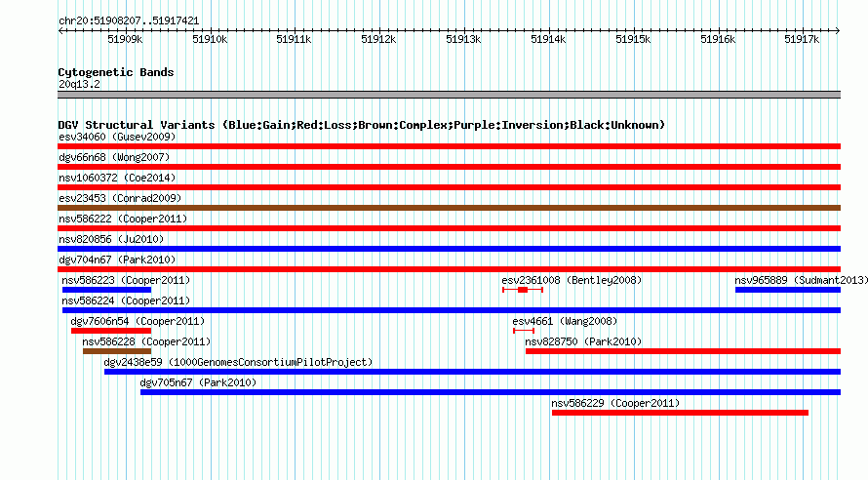This screenshot has height=480, width=868.
Task: Open nsv586229 (Cooper2011) variant label
Action: [615, 403]
